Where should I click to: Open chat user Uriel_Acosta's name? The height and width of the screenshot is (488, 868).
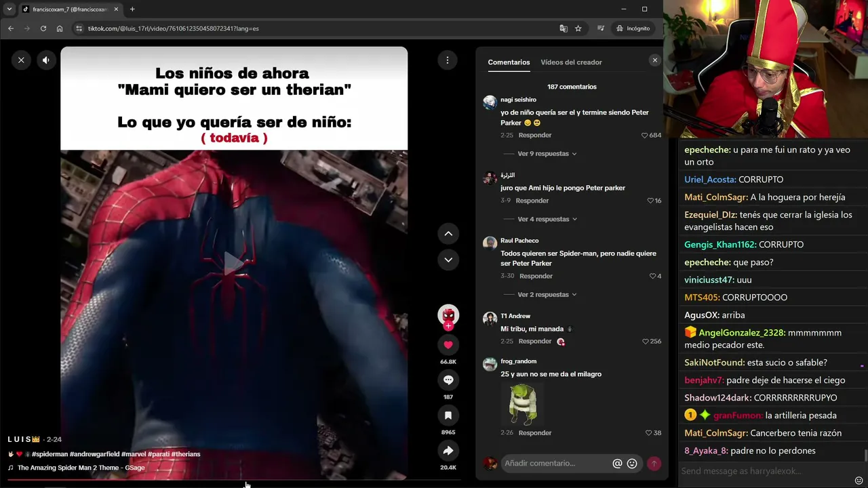[710, 180]
